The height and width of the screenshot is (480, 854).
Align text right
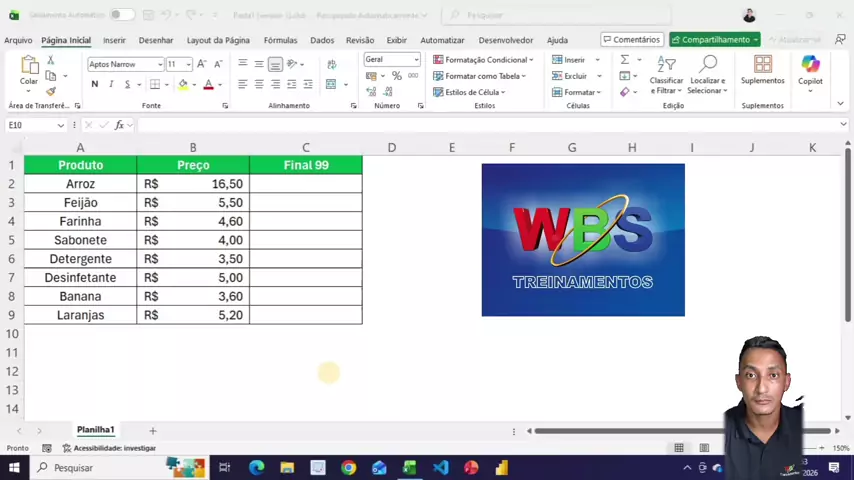coord(275,84)
